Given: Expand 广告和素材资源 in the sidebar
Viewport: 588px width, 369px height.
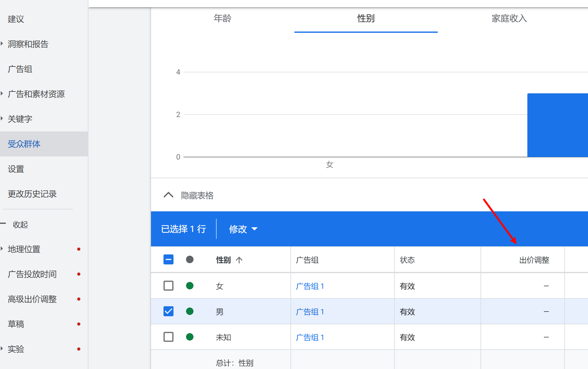Looking at the screenshot, I should coord(2,93).
